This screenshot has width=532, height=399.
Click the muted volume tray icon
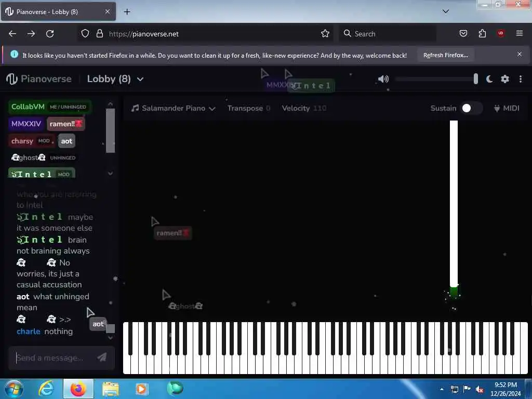pos(479,390)
